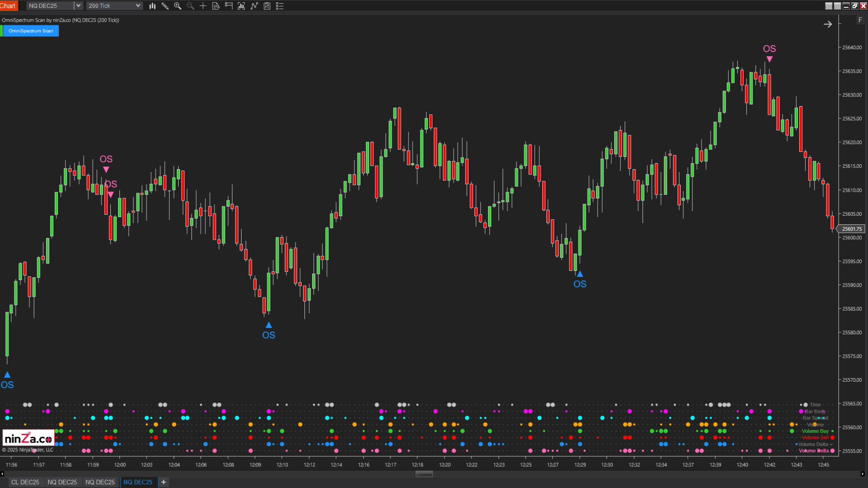Click the scrollbar right arrow
Screen dimensions: 868x488
click(862, 474)
